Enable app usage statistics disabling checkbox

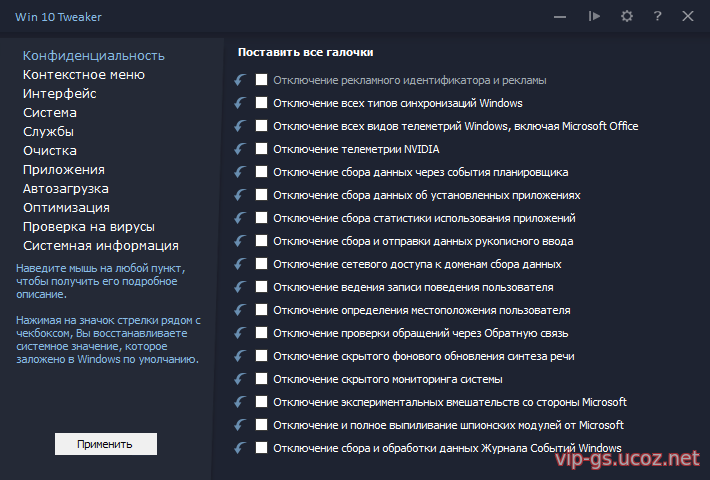pos(261,217)
